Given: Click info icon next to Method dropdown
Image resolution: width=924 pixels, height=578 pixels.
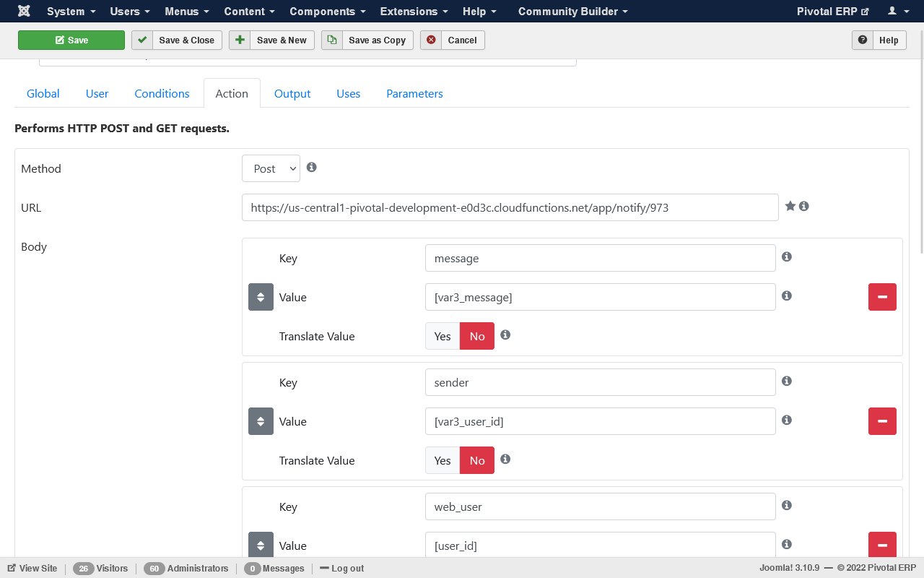Looking at the screenshot, I should pyautogui.click(x=312, y=167).
